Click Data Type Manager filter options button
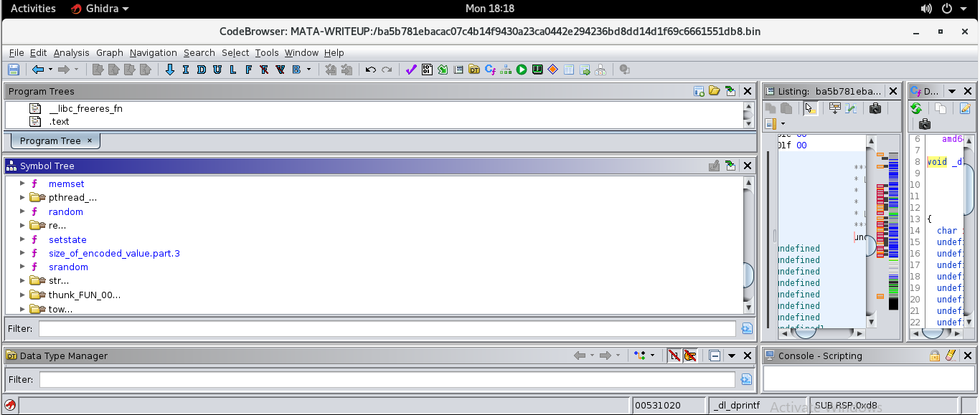 (747, 379)
